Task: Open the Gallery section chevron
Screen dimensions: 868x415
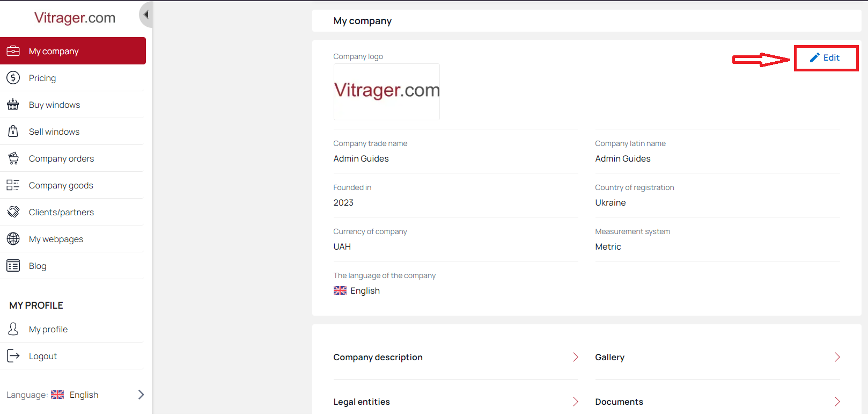Action: (x=837, y=357)
